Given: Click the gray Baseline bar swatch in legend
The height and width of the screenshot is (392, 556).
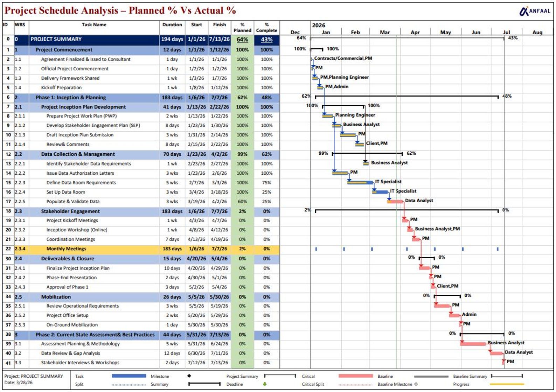Looking at the screenshot, I should click(431, 376).
